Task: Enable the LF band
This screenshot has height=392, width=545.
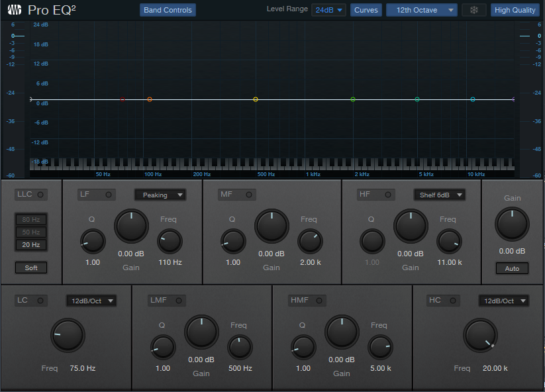Action: (96, 195)
